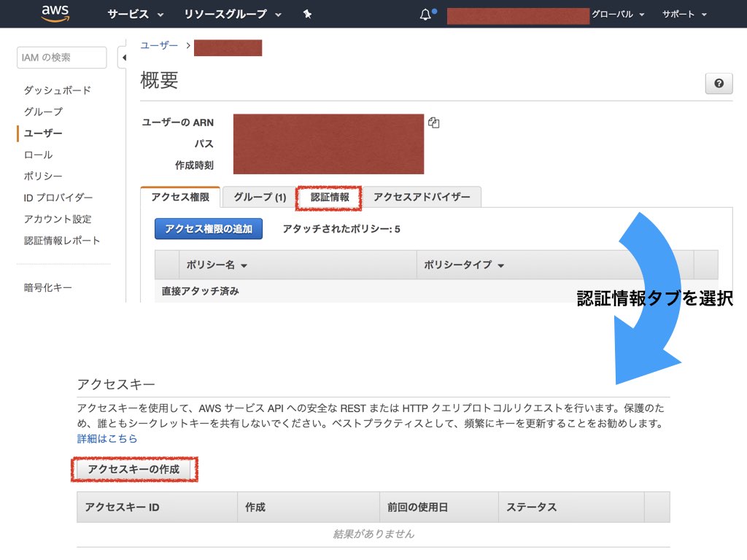Click the 作成時刻 label
Viewport: 747px width, 560px height.
(x=194, y=166)
